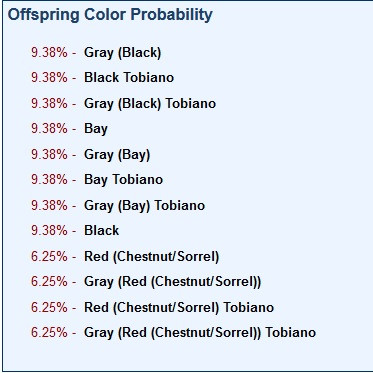The image size is (373, 373).
Task: Click the Offspring Color Probability heading
Action: click(x=110, y=15)
